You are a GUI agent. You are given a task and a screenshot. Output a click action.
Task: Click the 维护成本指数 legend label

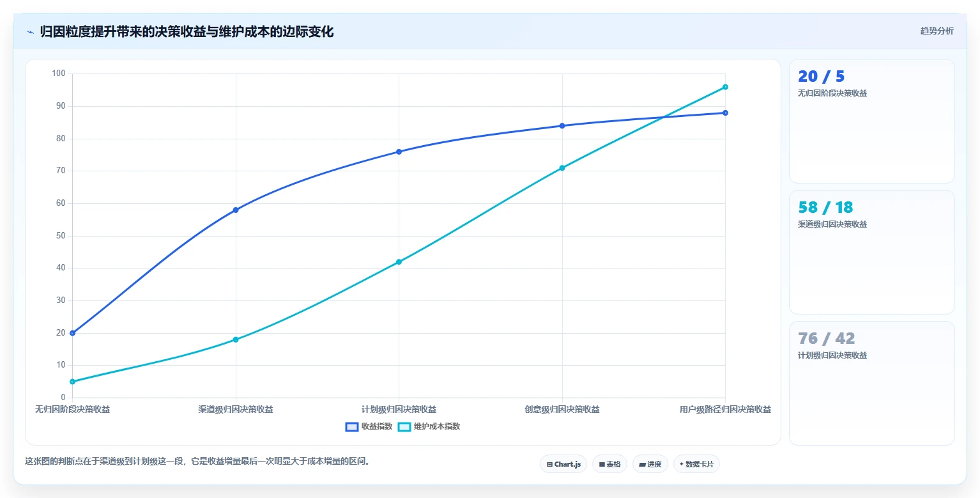click(437, 427)
